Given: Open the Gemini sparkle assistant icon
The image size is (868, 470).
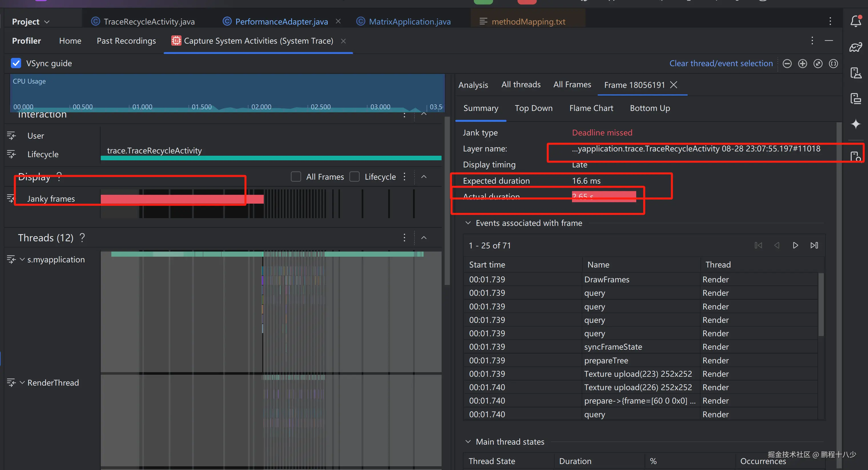Looking at the screenshot, I should coord(855,124).
